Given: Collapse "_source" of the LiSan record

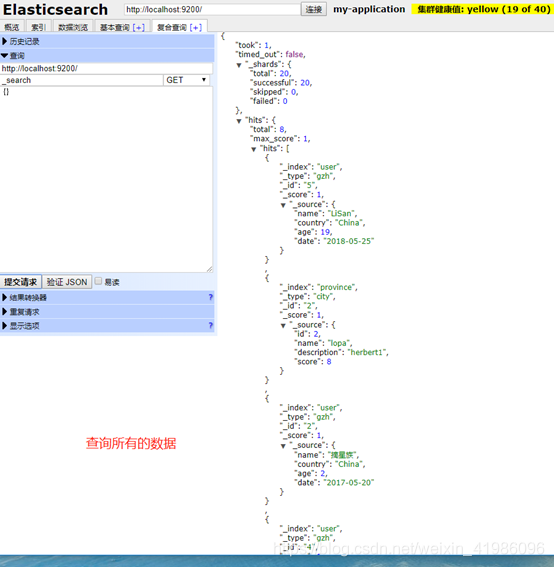Looking at the screenshot, I should [x=283, y=205].
